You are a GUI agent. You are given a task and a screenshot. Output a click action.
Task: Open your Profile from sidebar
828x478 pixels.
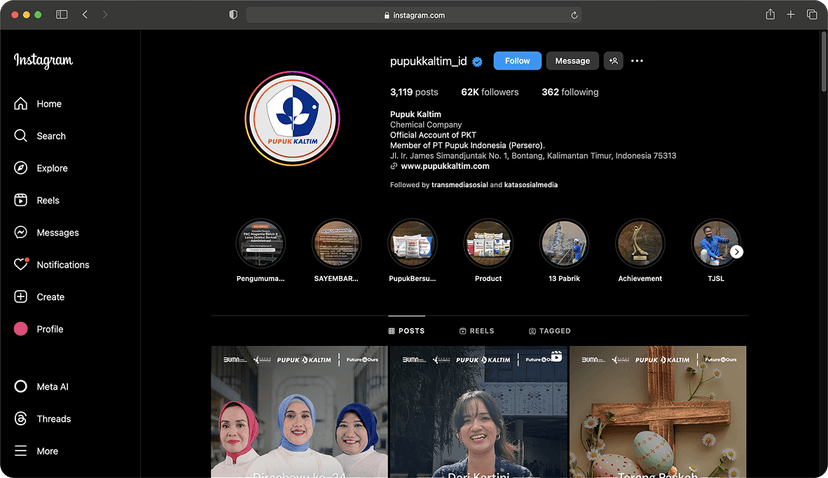(39, 330)
